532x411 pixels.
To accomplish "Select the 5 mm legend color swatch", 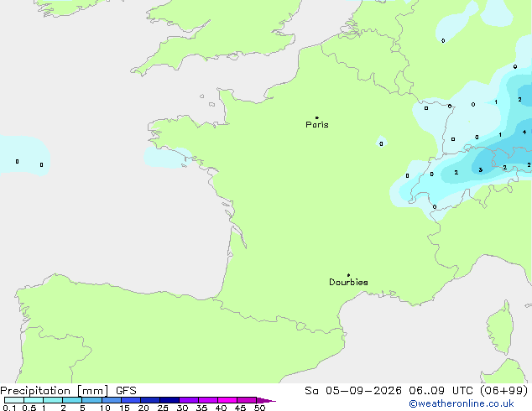I will coord(91,400).
